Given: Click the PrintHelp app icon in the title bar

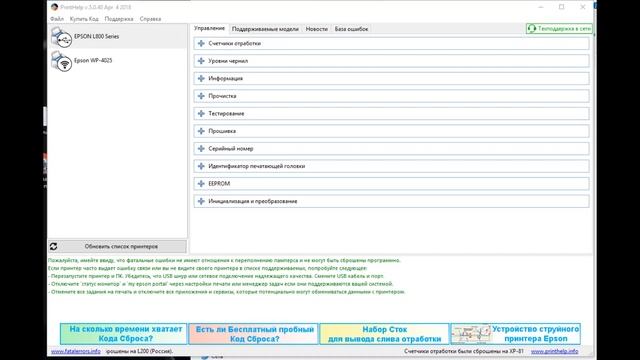Looking at the screenshot, I should pyautogui.click(x=54, y=7).
